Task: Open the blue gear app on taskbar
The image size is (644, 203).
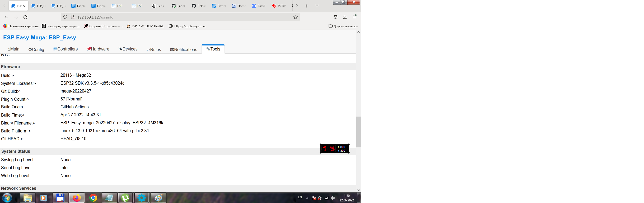Action: [142, 198]
